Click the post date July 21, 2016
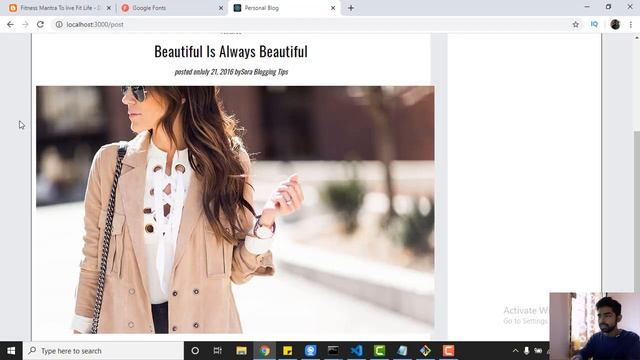 point(216,72)
